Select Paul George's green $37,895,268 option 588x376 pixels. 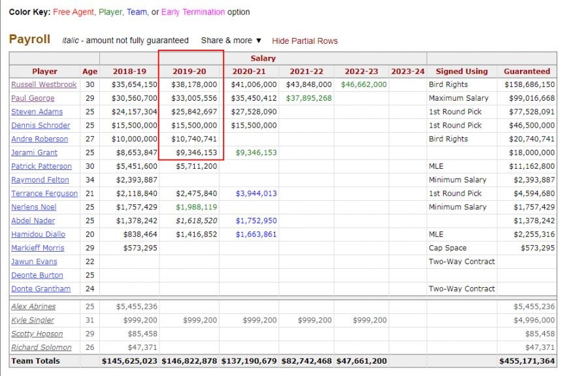[308, 98]
